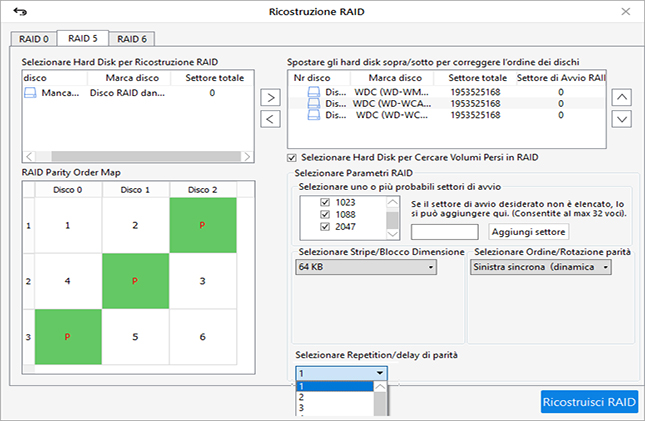The image size is (645, 421).
Task: Click Ricostruisci RAID button
Action: pyautogui.click(x=589, y=402)
